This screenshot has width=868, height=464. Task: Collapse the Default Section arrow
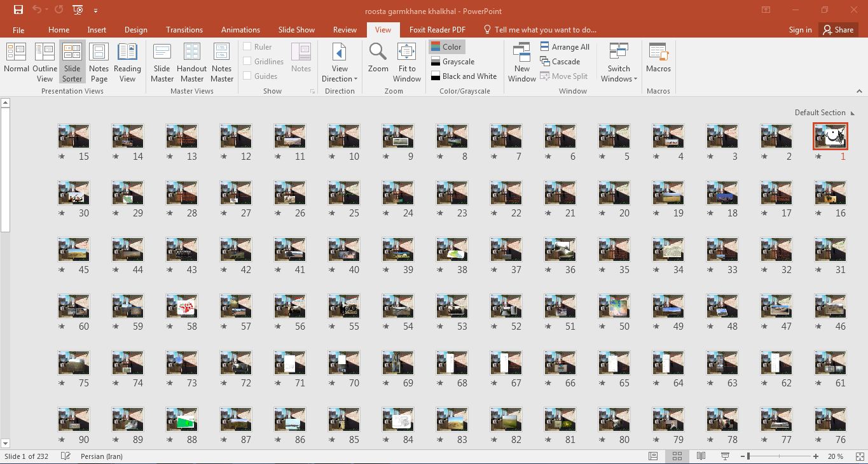[x=852, y=113]
